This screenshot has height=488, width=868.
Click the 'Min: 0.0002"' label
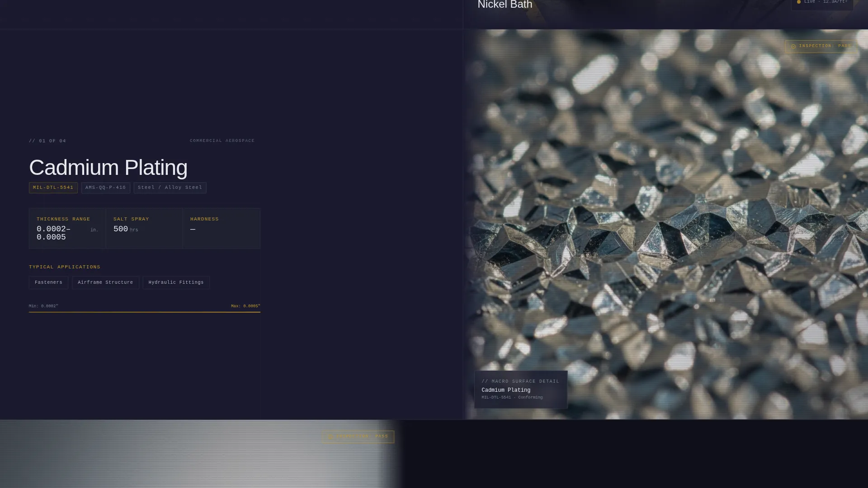point(43,306)
